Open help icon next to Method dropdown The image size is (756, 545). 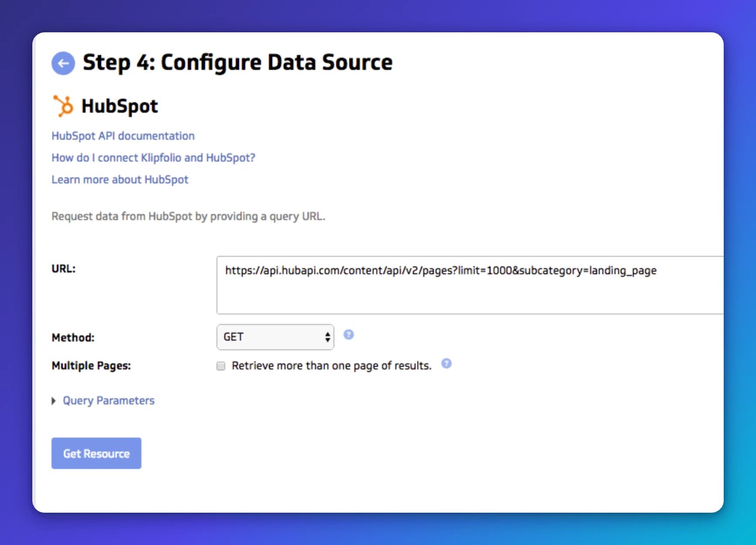349,335
